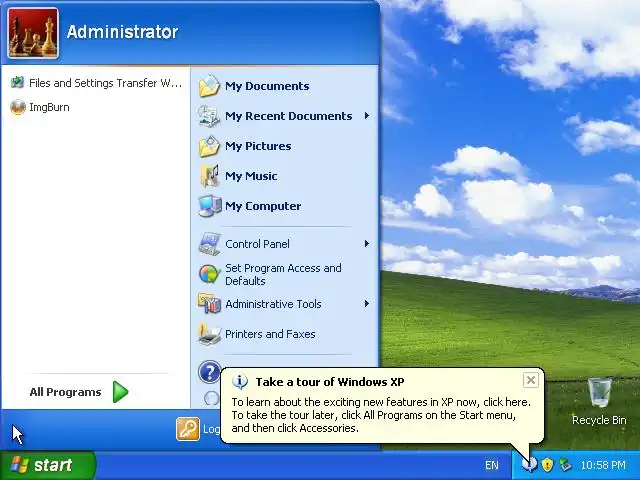Click the 10:58 PM taskbar clock
Image resolution: width=640 pixels, height=480 pixels.
tap(602, 465)
